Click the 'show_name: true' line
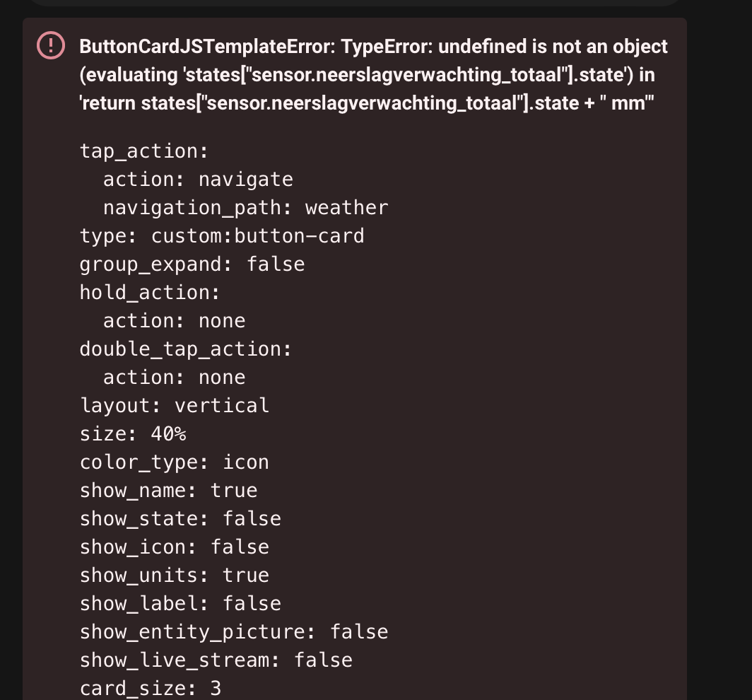Screen dimensions: 752x700 (168, 491)
